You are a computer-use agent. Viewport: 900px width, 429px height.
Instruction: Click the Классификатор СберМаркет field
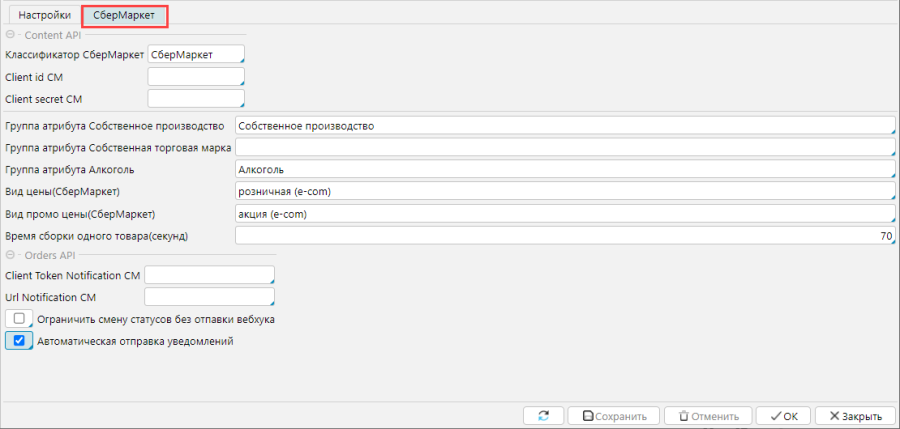(x=195, y=55)
